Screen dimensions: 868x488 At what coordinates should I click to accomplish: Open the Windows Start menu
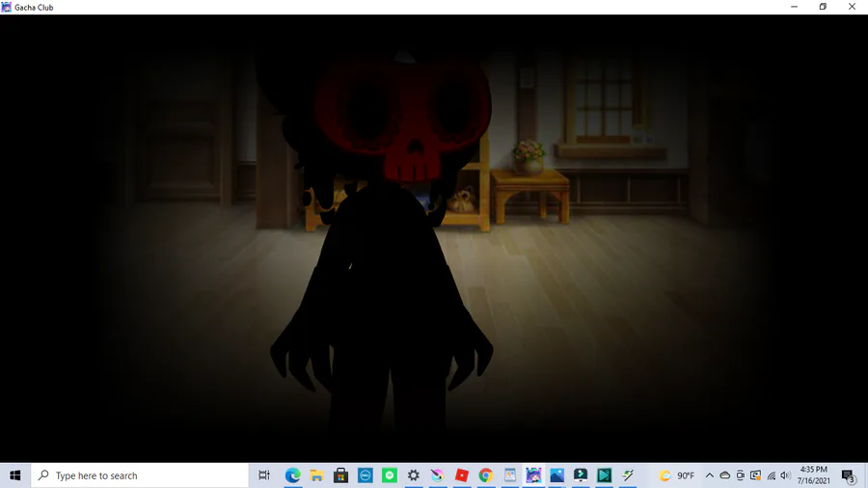14,475
